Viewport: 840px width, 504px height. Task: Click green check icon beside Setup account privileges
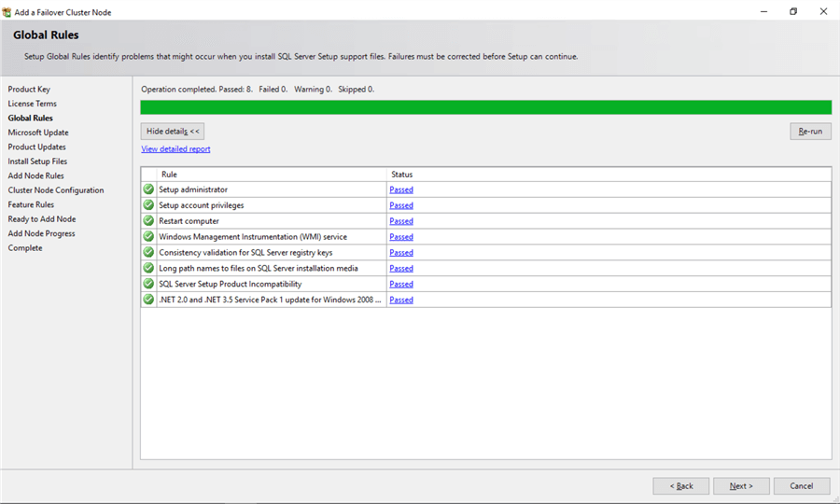pyautogui.click(x=148, y=204)
